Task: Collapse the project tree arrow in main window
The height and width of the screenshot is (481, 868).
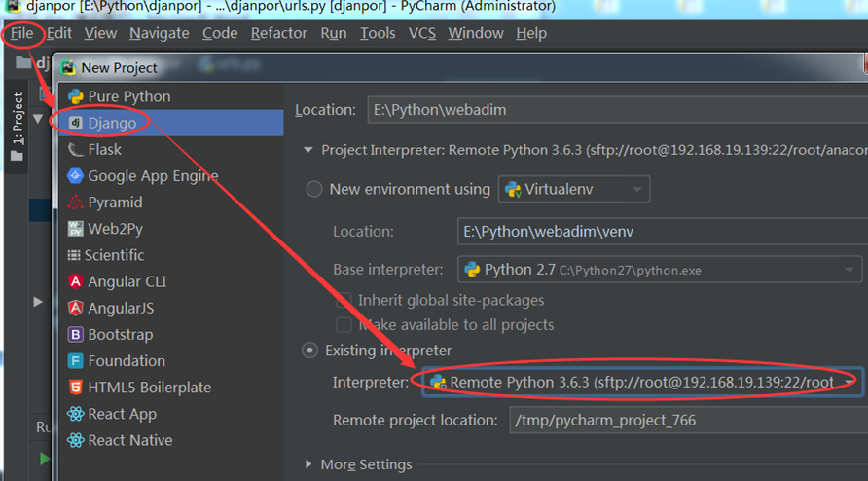Action: coord(38,118)
